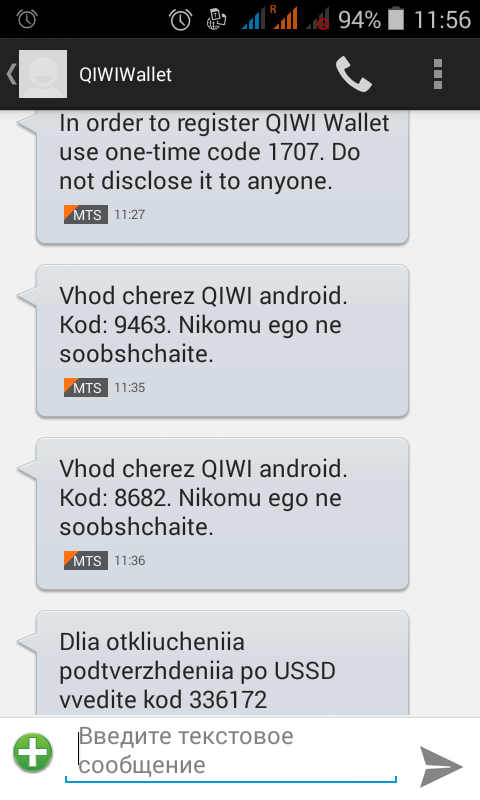Tap the battery indicator in status bar

tap(396, 19)
